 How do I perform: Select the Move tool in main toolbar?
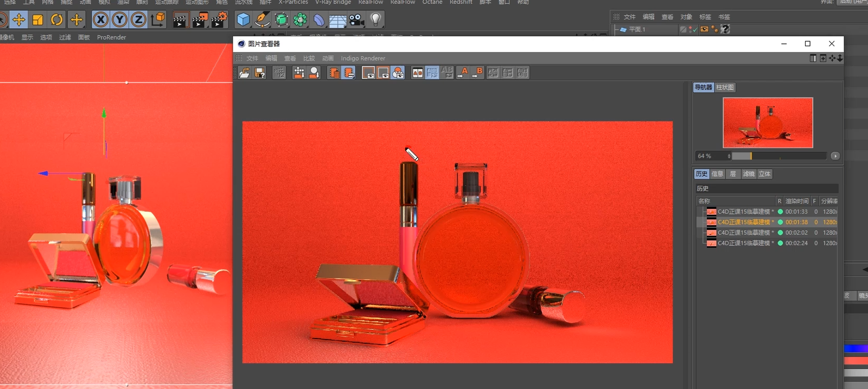pos(19,20)
